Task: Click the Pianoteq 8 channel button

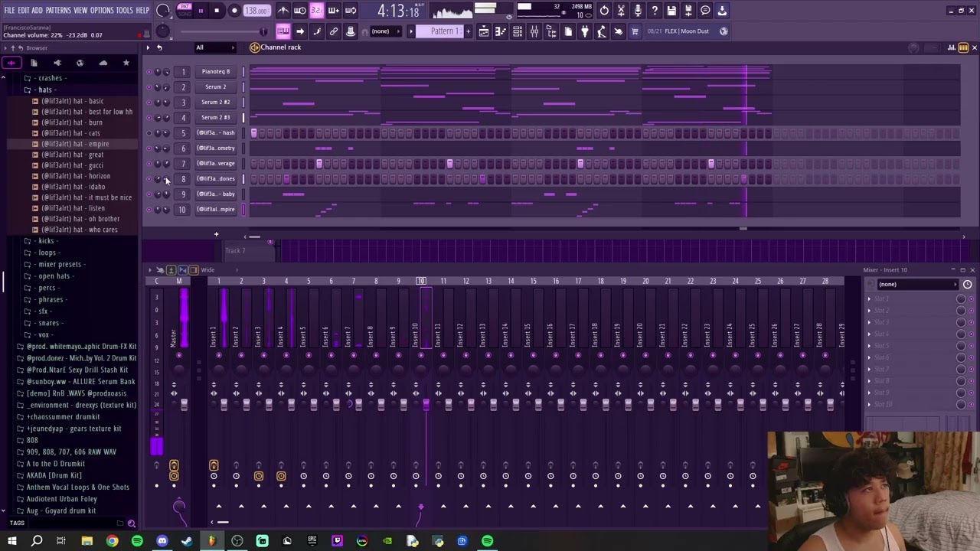Action: click(216, 72)
